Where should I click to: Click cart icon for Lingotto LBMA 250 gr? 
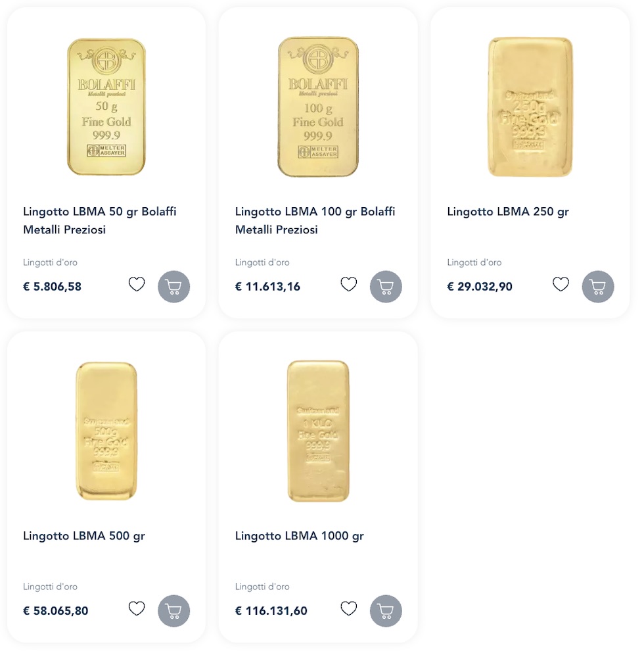(598, 287)
